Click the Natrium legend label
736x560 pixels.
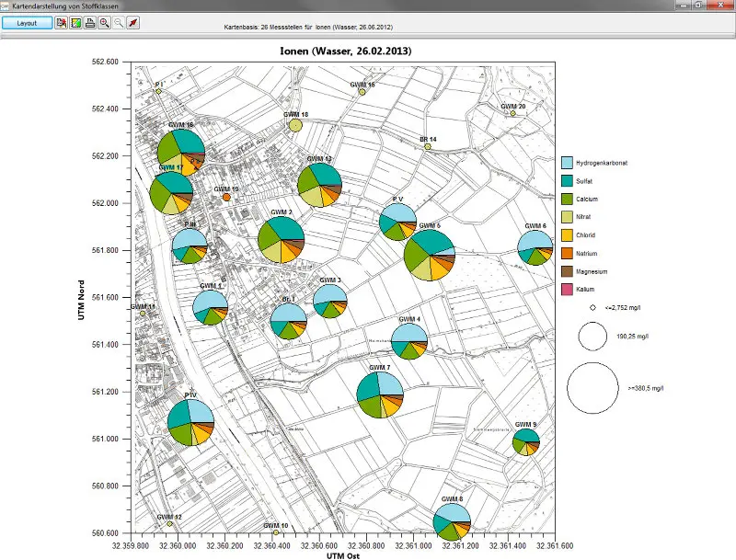(x=587, y=253)
